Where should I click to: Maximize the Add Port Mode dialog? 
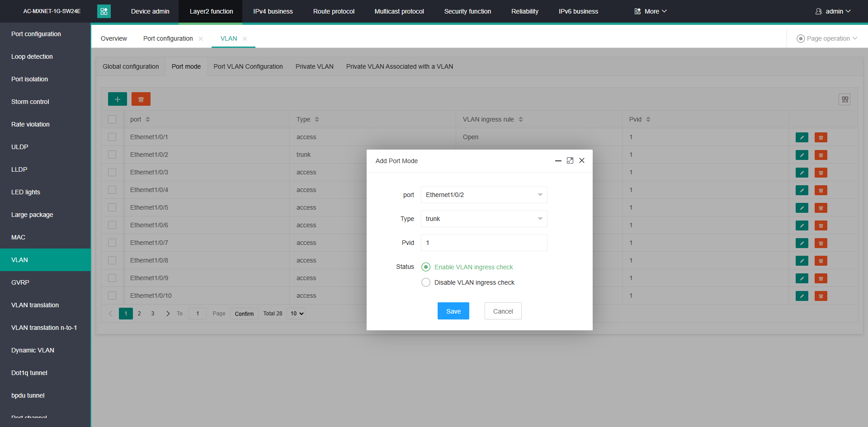point(570,161)
